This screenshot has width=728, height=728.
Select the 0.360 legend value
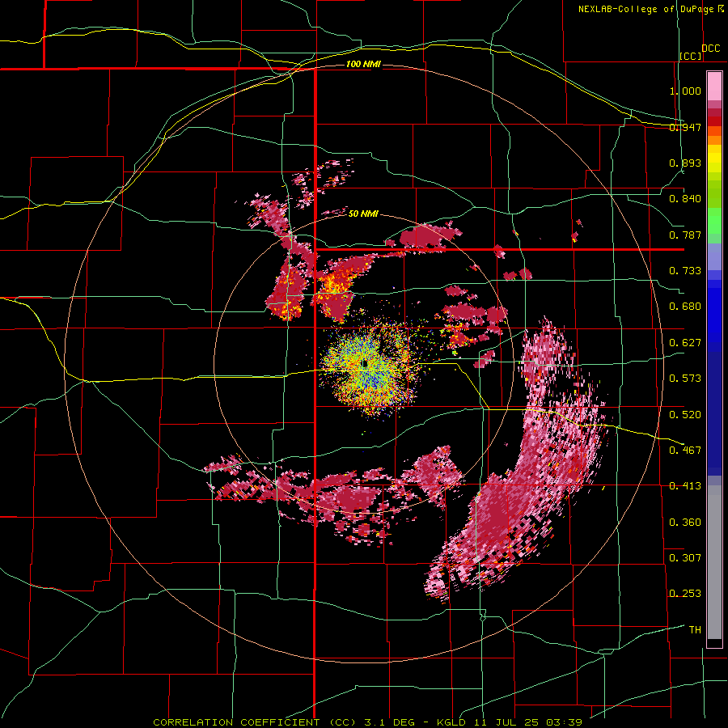click(x=685, y=523)
